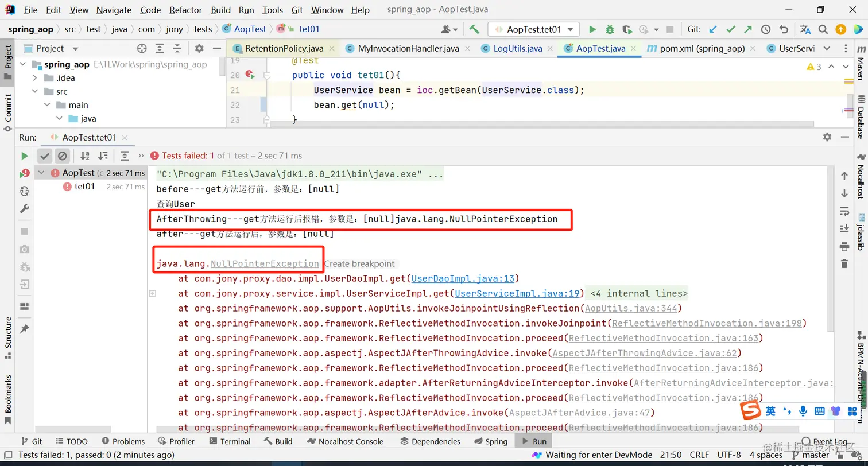This screenshot has height=466, width=868.
Task: Clear console with trash icon
Action: click(844, 263)
